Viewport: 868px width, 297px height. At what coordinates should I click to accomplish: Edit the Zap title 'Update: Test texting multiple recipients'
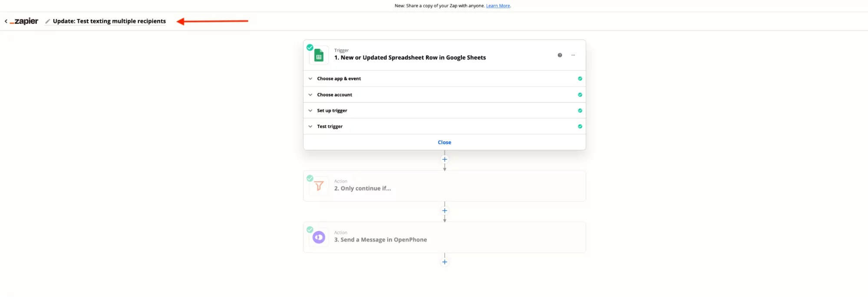(109, 21)
